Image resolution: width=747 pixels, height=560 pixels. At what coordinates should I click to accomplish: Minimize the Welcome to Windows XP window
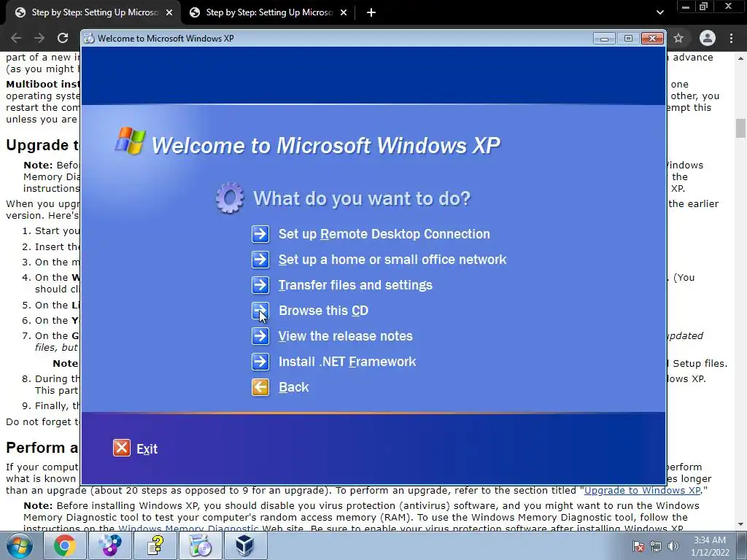[604, 39]
